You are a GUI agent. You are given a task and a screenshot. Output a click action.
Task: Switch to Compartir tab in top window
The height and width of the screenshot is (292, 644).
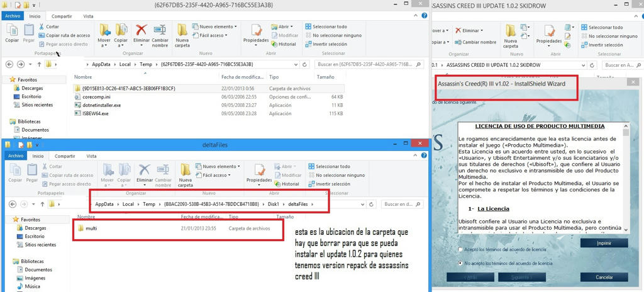(62, 16)
